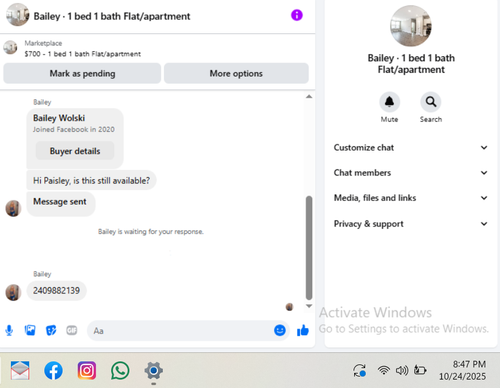Open Mail app in taskbar
The image size is (500, 388).
[20, 370]
